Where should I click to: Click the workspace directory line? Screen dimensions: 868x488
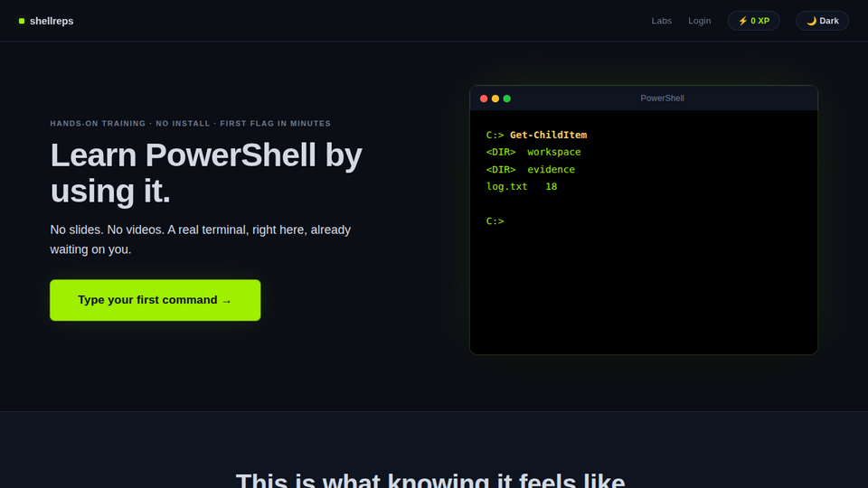point(533,152)
